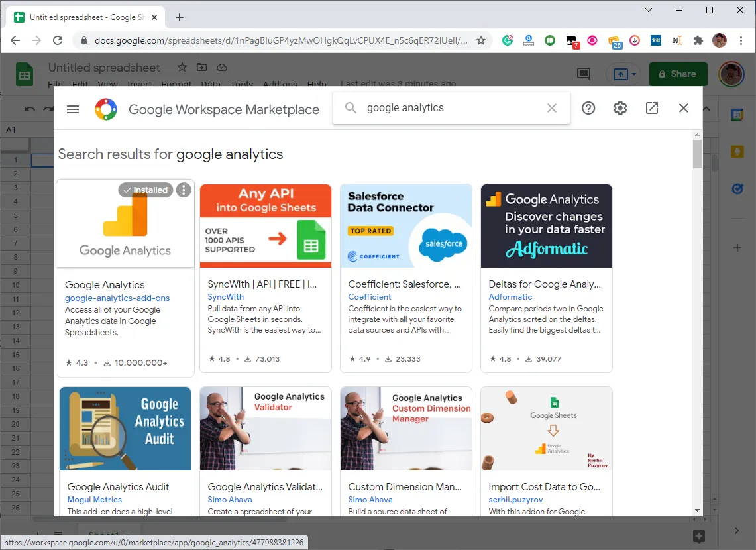
Task: Clear the google analytics search text
Action: click(551, 108)
